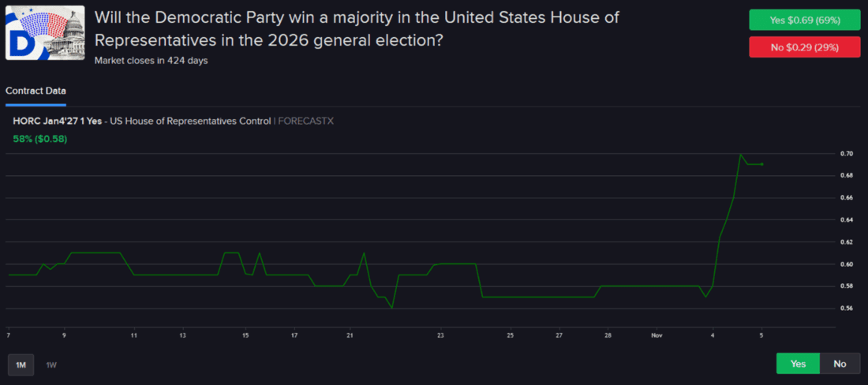Click the 15 date tick on the chart axis
The image size is (868, 385).
[245, 335]
